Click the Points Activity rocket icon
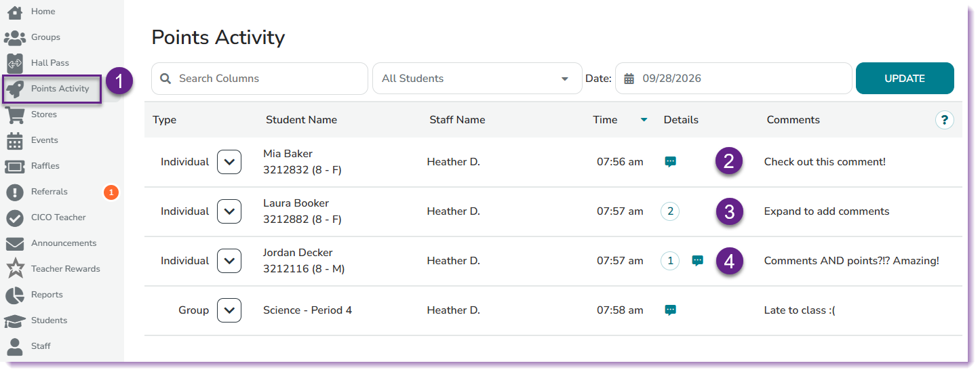The image size is (980, 374). pos(14,89)
